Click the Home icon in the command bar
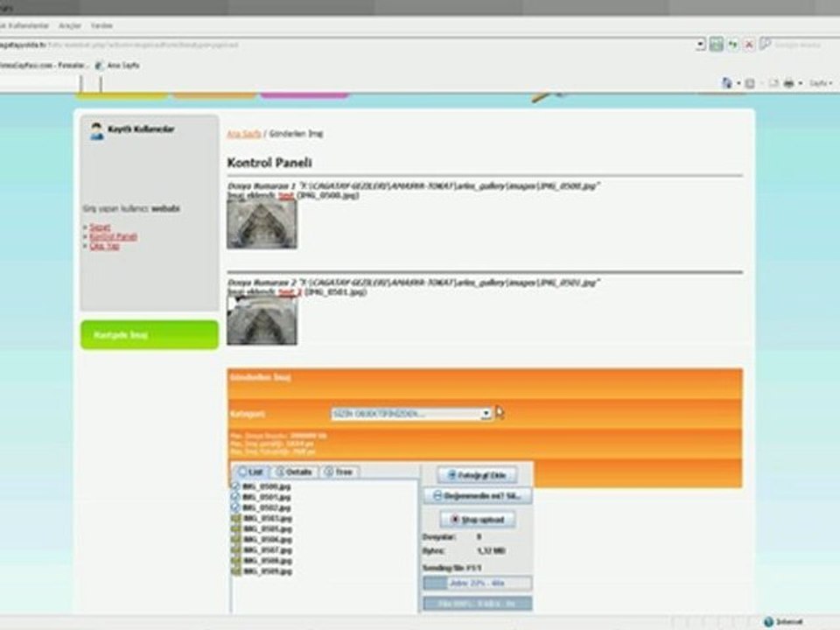 (726, 83)
